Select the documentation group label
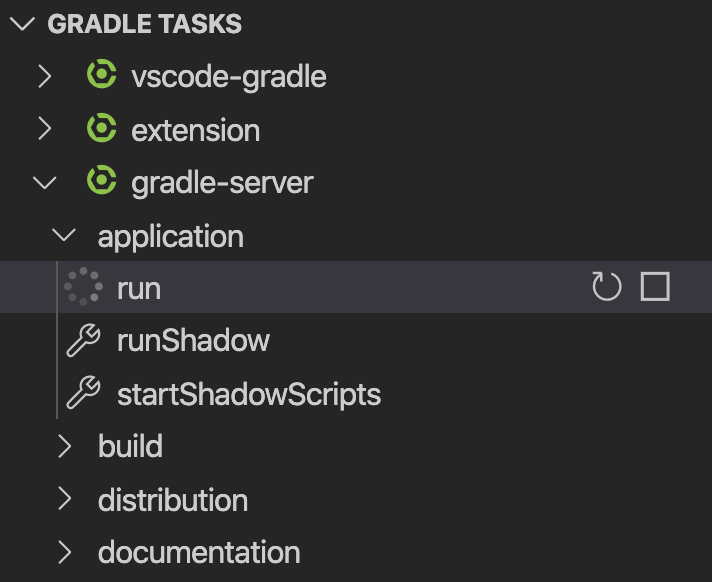 pyautogui.click(x=199, y=553)
